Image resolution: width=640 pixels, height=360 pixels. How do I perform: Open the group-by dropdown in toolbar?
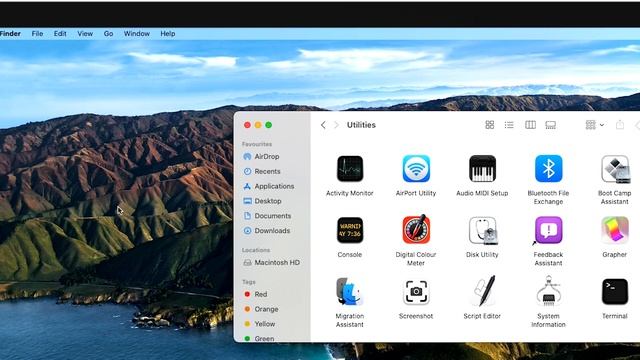point(595,125)
